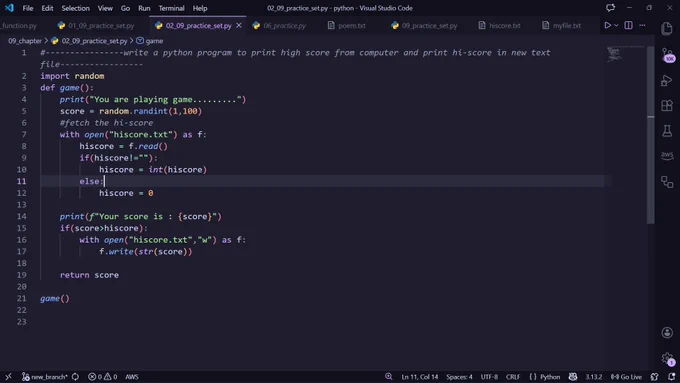
Task: Click AWS status bar entry
Action: tap(132, 376)
